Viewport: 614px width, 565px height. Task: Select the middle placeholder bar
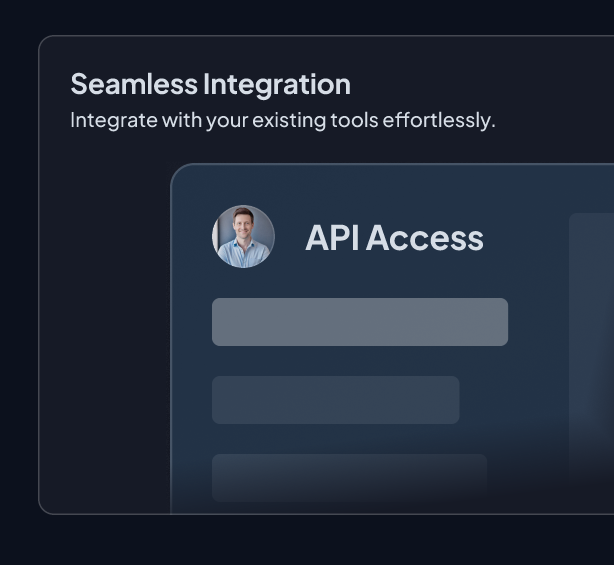pyautogui.click(x=335, y=400)
